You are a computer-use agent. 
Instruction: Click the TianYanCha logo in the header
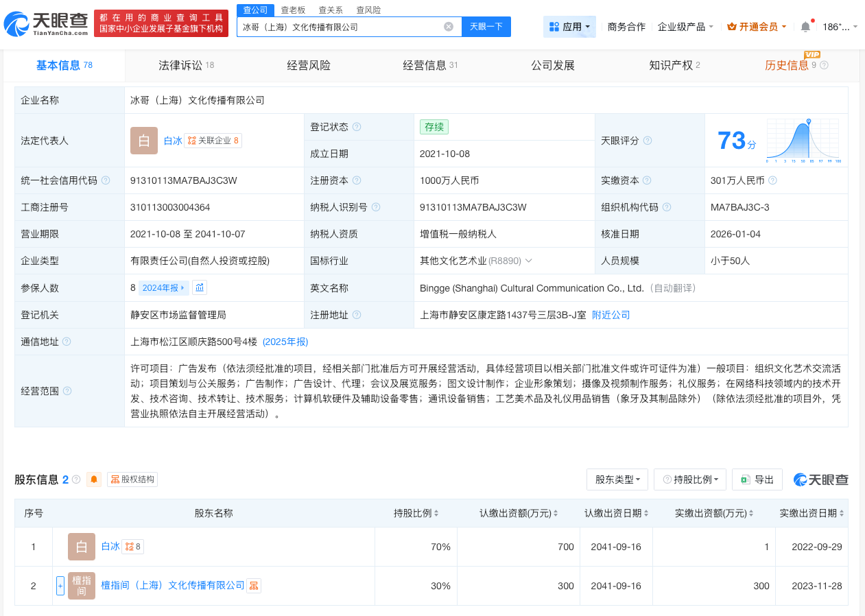pyautogui.click(x=46, y=23)
